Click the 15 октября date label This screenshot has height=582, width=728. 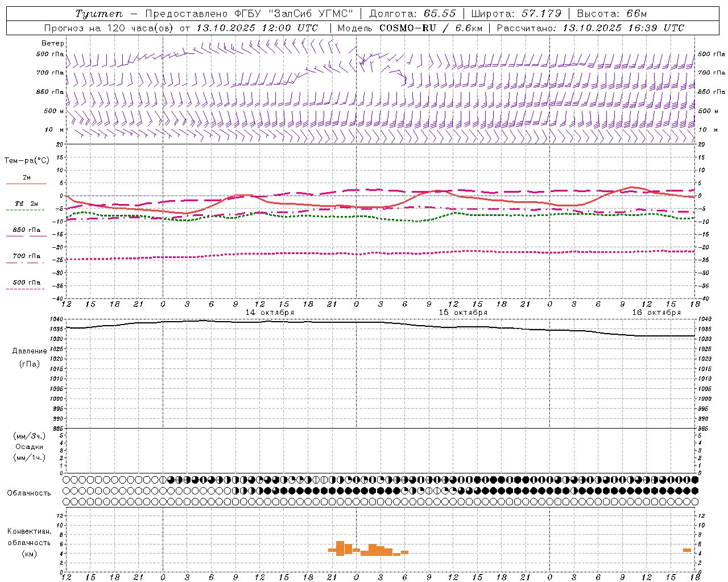pyautogui.click(x=463, y=313)
